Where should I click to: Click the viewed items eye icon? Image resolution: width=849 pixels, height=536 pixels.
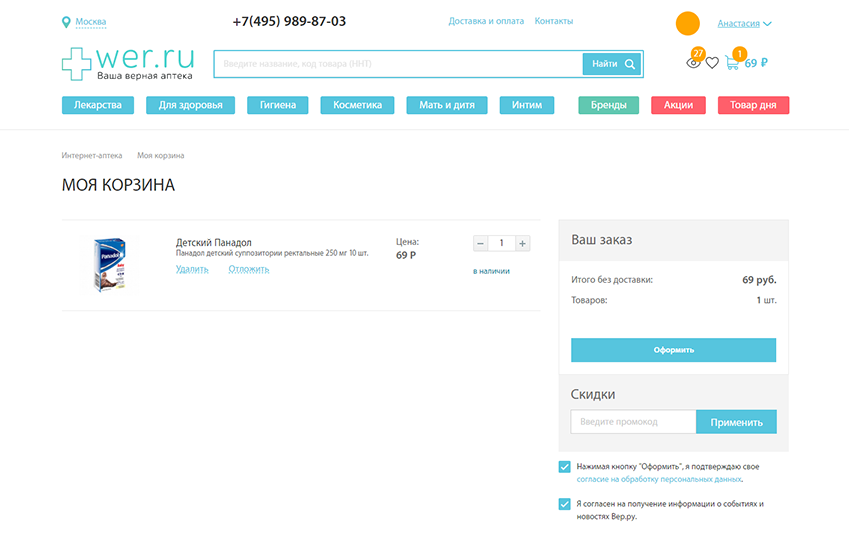pos(693,63)
